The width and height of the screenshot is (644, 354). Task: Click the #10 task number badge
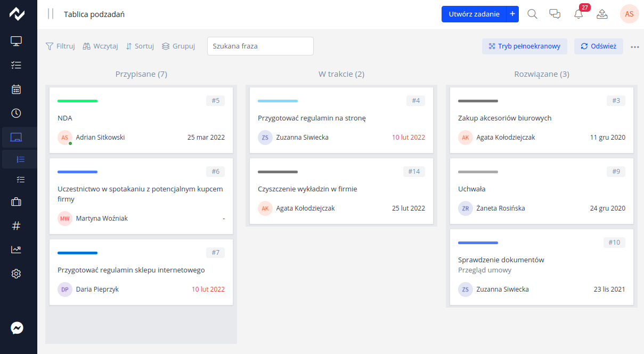pyautogui.click(x=614, y=243)
